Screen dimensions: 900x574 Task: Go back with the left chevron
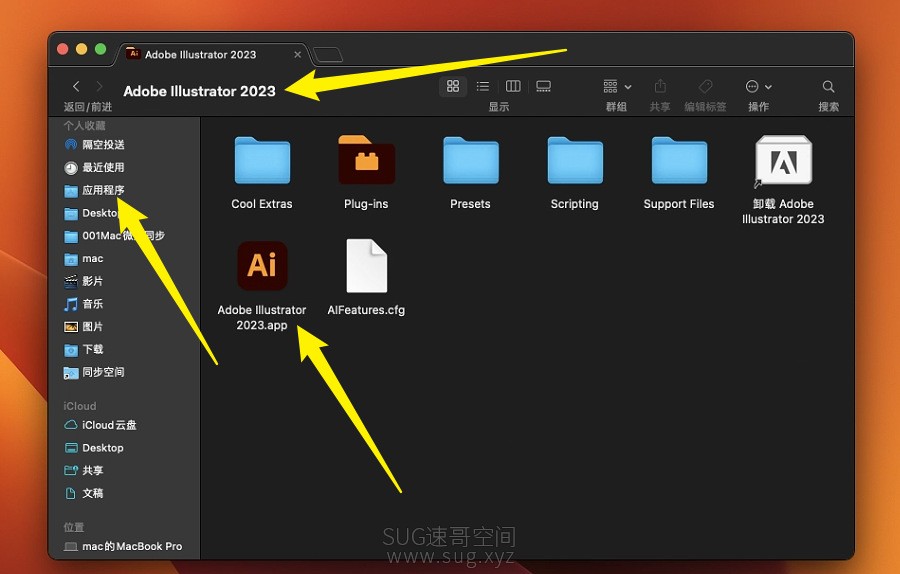point(76,86)
